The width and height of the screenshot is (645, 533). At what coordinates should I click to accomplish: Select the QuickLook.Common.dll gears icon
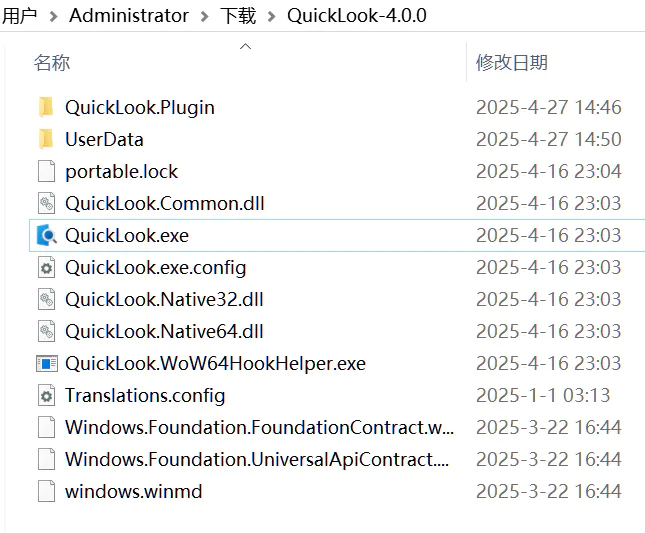(x=46, y=203)
